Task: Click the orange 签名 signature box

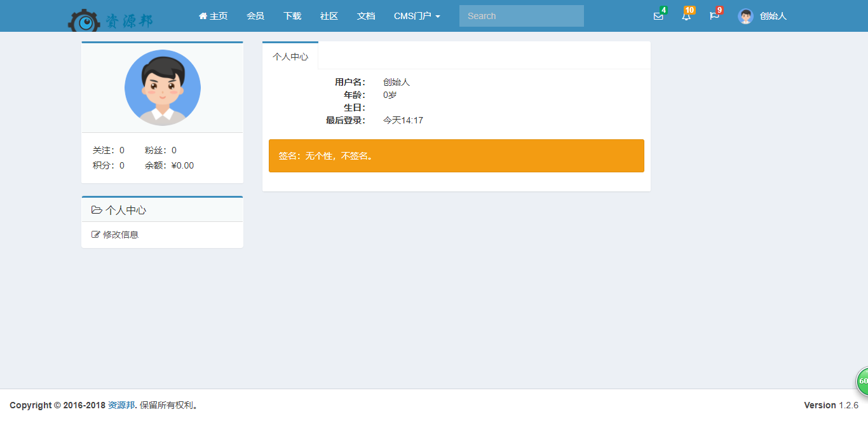Action: pyautogui.click(x=456, y=156)
